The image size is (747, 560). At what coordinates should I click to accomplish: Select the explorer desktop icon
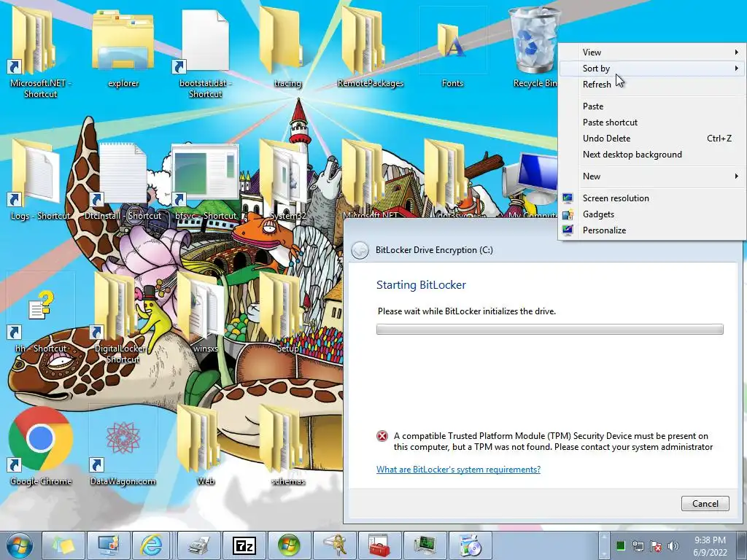pyautogui.click(x=123, y=47)
